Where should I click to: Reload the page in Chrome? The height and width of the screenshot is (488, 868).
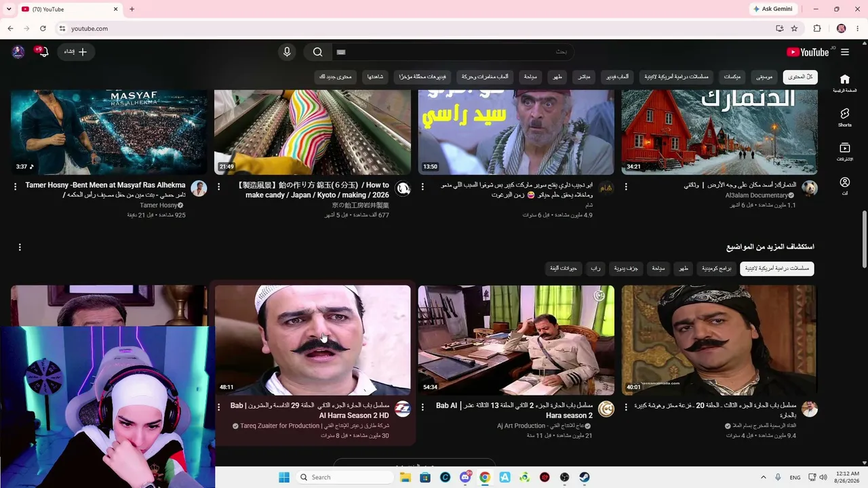(x=43, y=28)
